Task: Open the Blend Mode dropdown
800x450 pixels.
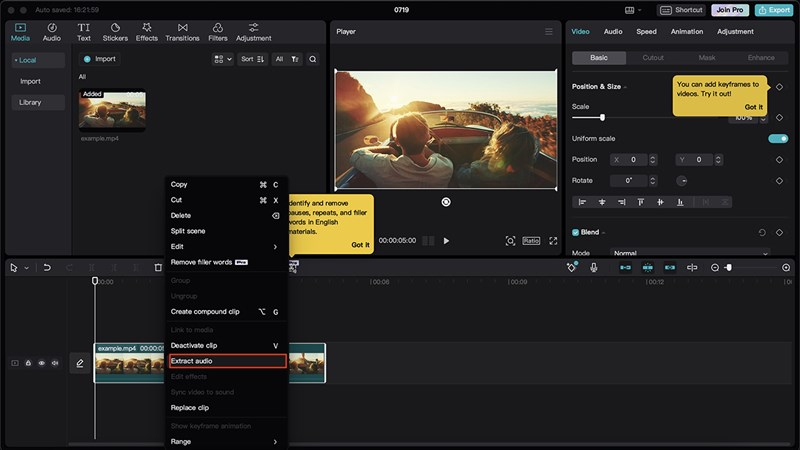Action: click(x=690, y=253)
